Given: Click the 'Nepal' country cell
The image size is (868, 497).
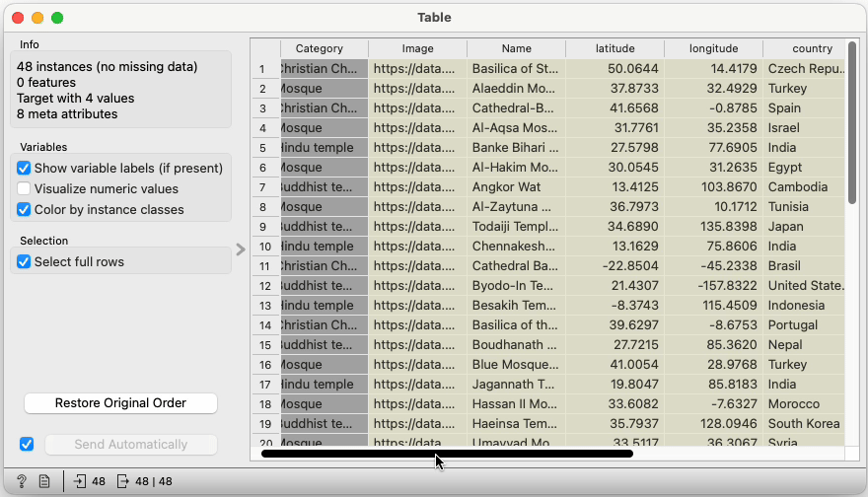Looking at the screenshot, I should tap(804, 345).
